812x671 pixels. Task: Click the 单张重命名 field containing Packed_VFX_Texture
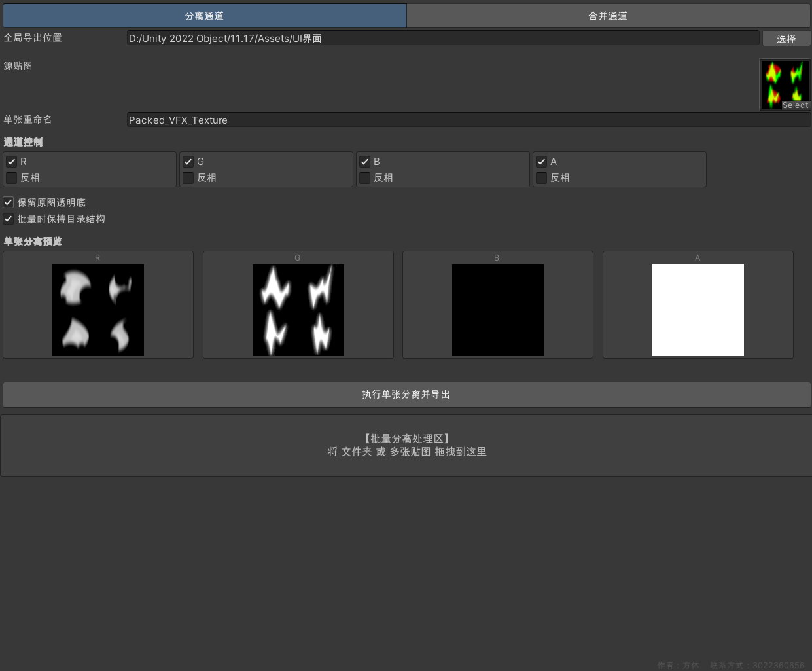click(468, 120)
